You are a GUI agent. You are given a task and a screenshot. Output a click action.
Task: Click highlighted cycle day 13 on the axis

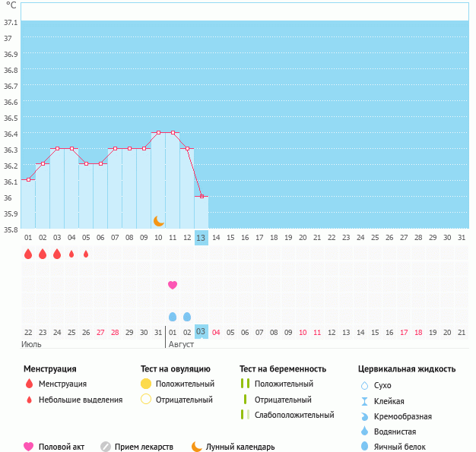pos(201,238)
